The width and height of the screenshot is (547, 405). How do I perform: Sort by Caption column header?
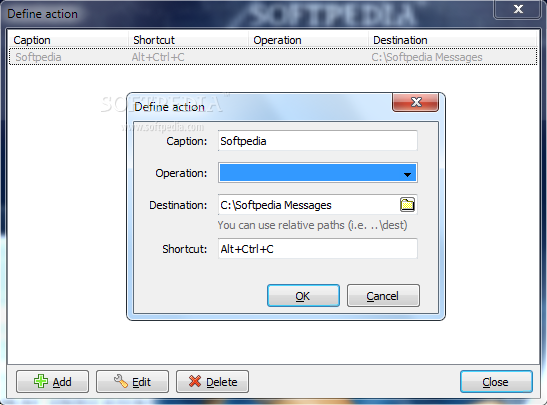pos(68,40)
